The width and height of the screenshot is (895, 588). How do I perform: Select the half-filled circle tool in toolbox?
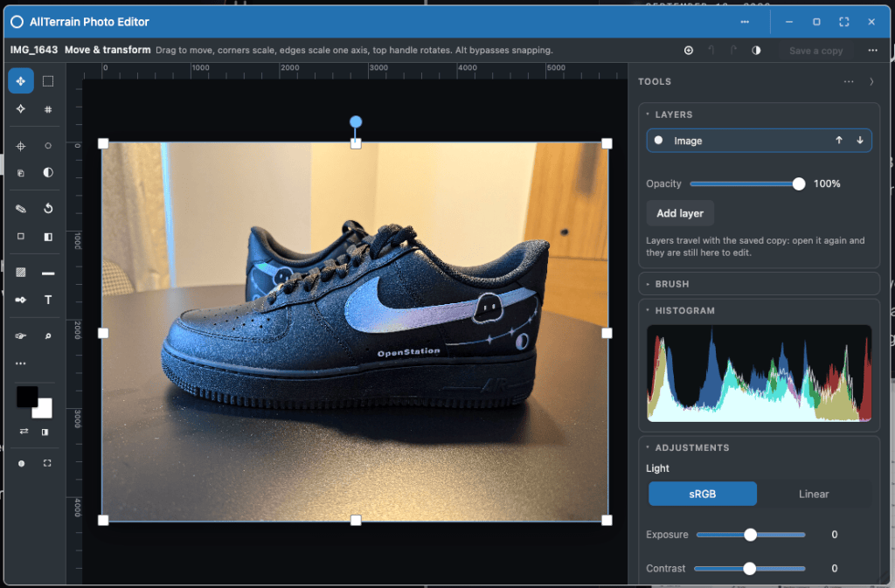pos(48,173)
